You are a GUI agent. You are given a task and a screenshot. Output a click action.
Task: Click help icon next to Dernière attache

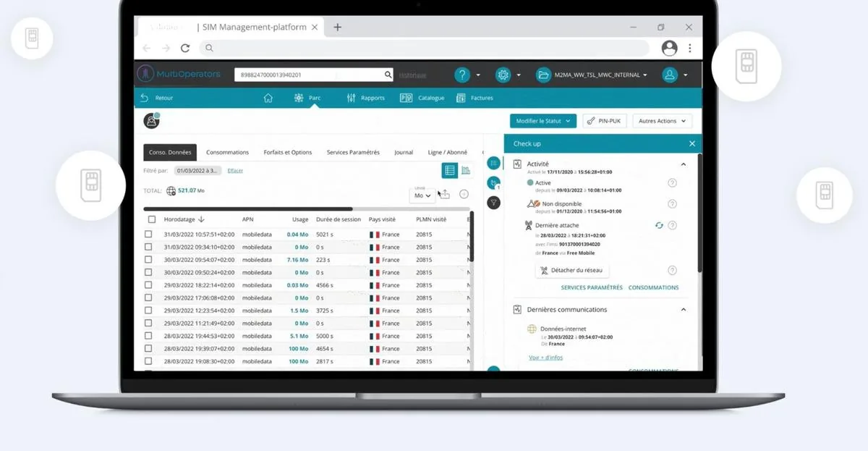tap(672, 225)
